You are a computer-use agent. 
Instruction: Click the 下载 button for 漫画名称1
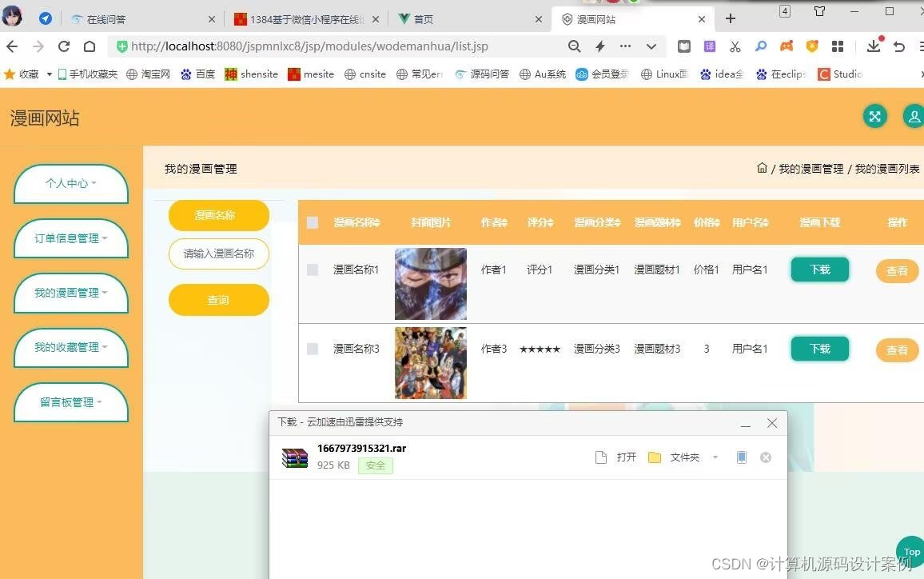(x=819, y=270)
